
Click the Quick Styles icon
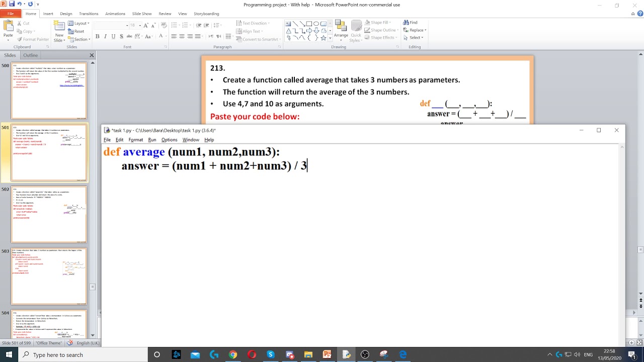(356, 30)
